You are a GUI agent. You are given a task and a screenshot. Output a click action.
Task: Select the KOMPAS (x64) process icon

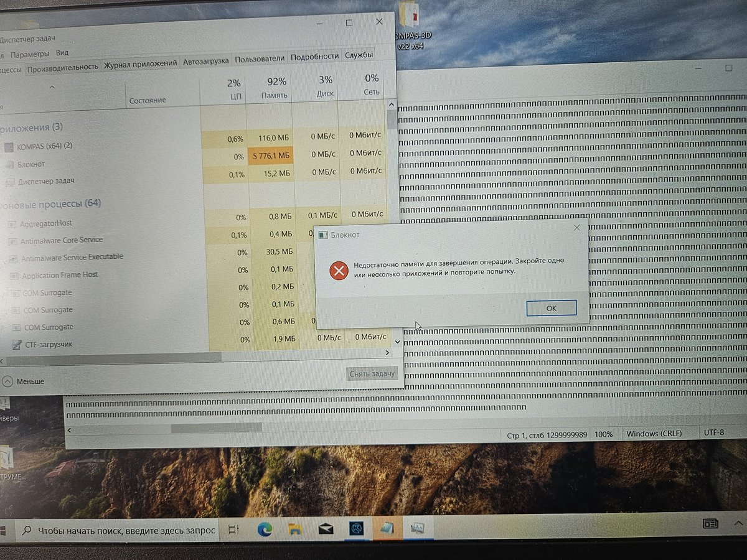point(7,147)
